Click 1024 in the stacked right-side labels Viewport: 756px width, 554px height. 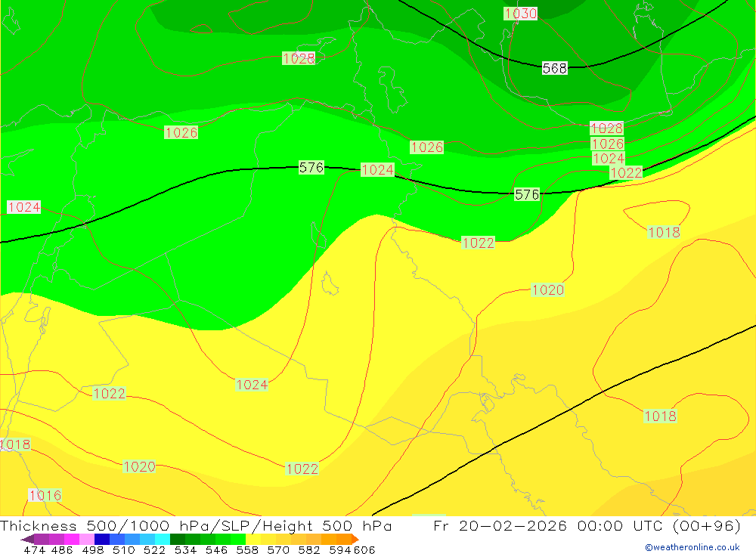tap(609, 159)
